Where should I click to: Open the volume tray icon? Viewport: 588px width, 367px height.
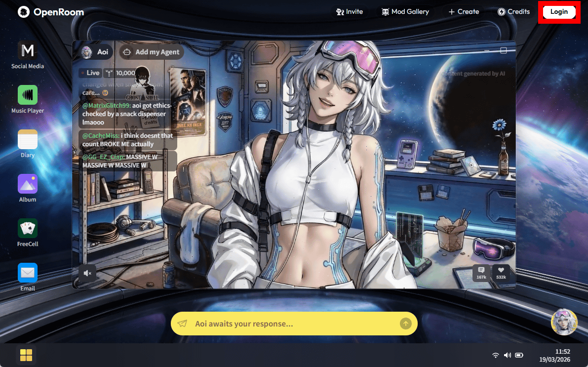point(508,355)
